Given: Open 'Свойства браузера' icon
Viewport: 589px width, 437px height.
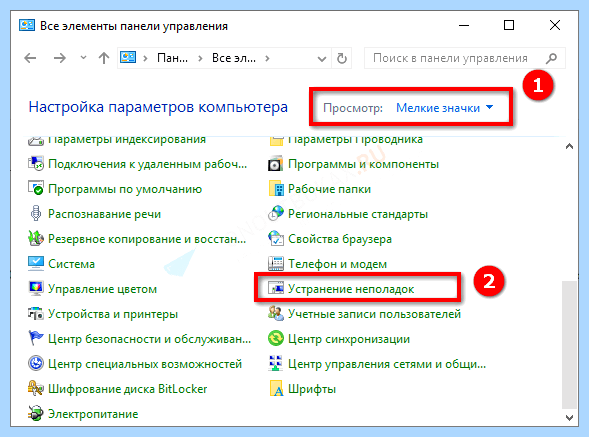Looking at the screenshot, I should pos(276,239).
